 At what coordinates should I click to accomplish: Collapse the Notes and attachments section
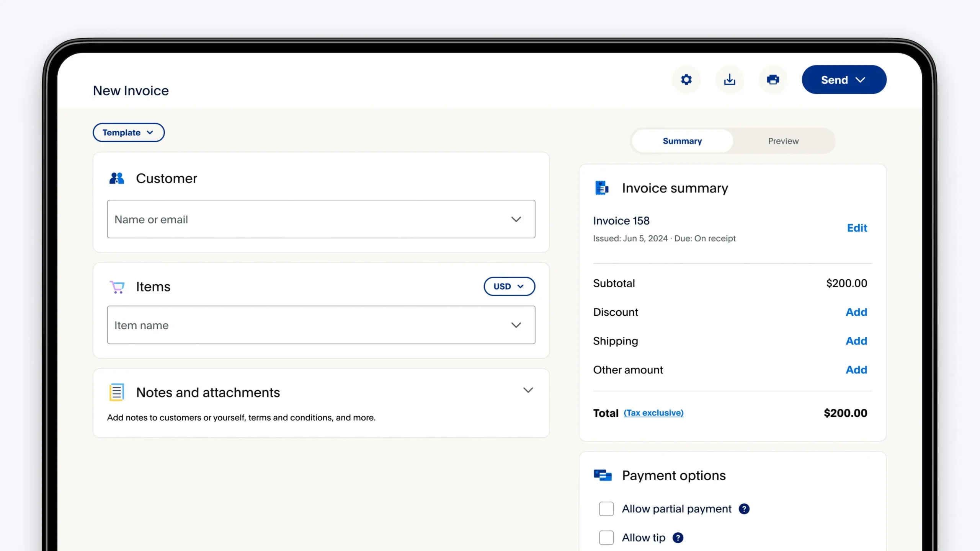tap(528, 390)
